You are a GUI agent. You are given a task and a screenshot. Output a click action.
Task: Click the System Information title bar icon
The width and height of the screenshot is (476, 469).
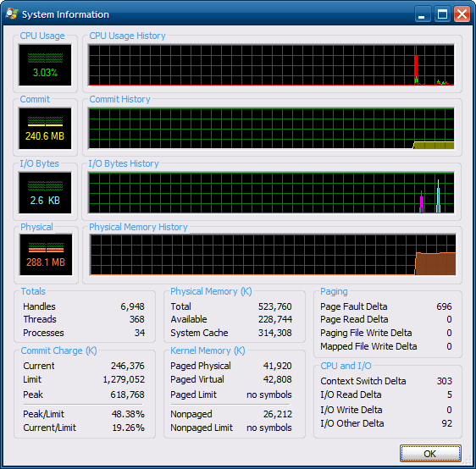pyautogui.click(x=12, y=14)
